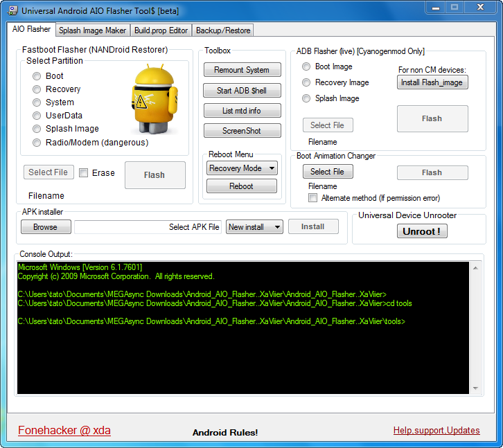Open the New install dropdown
The image size is (503, 448).
point(254,227)
